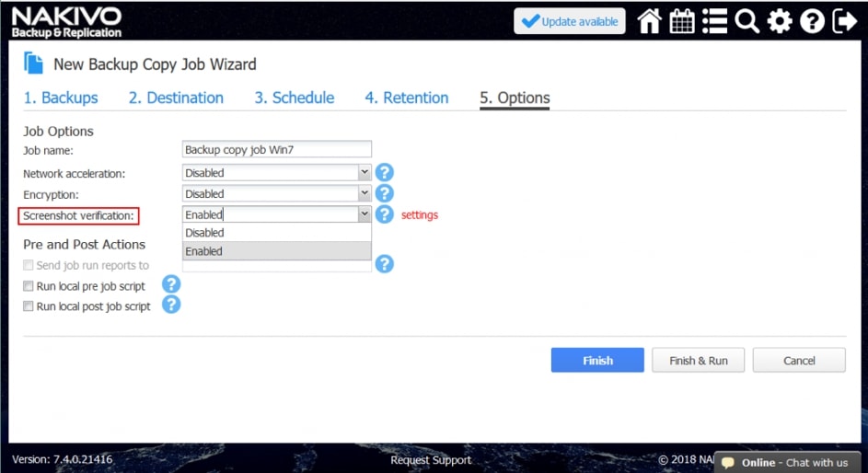This screenshot has width=868, height=473.
Task: Show help for Encryption option
Action: point(384,193)
